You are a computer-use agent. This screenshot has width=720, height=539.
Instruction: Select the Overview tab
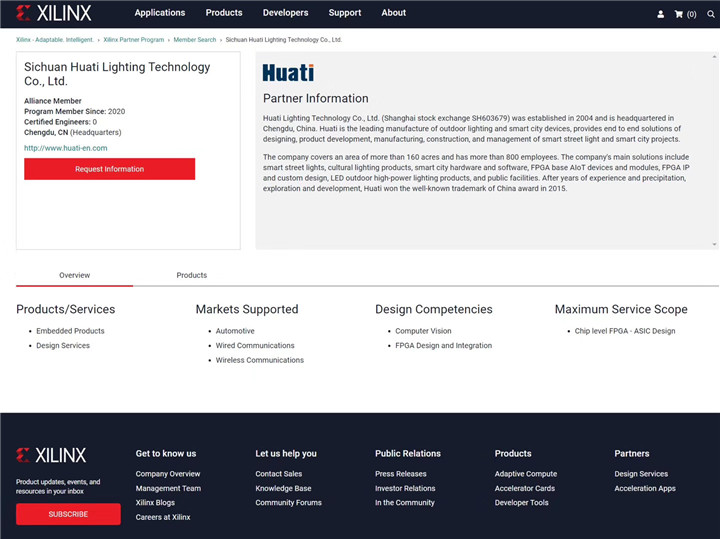point(74,275)
